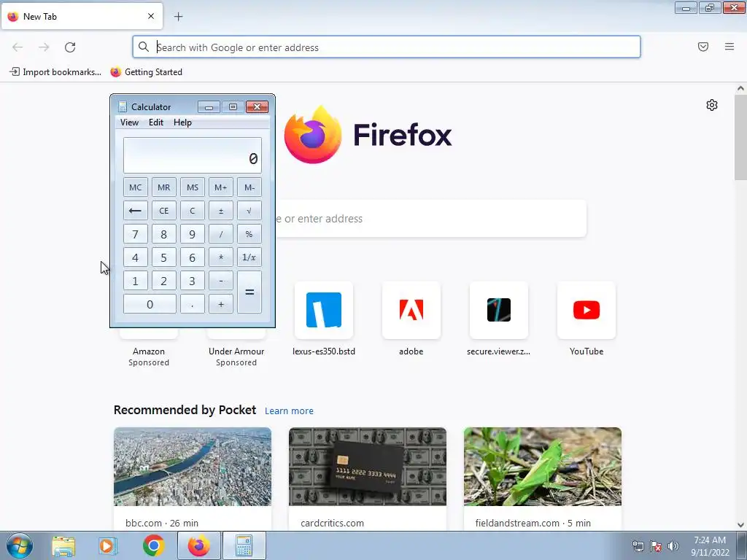The image size is (747, 560).
Task: Open the Getting Started bookmark
Action: click(146, 72)
